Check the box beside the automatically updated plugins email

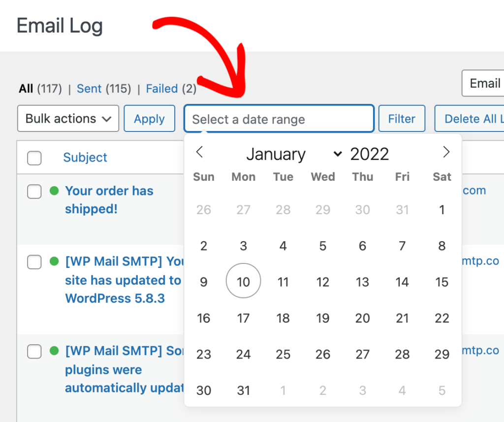[34, 351]
